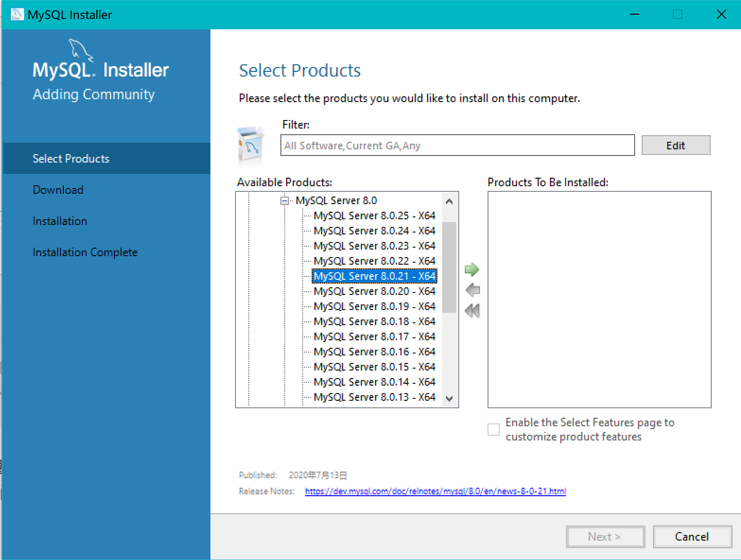
Task: Remove product with single left arrow
Action: tap(472, 290)
